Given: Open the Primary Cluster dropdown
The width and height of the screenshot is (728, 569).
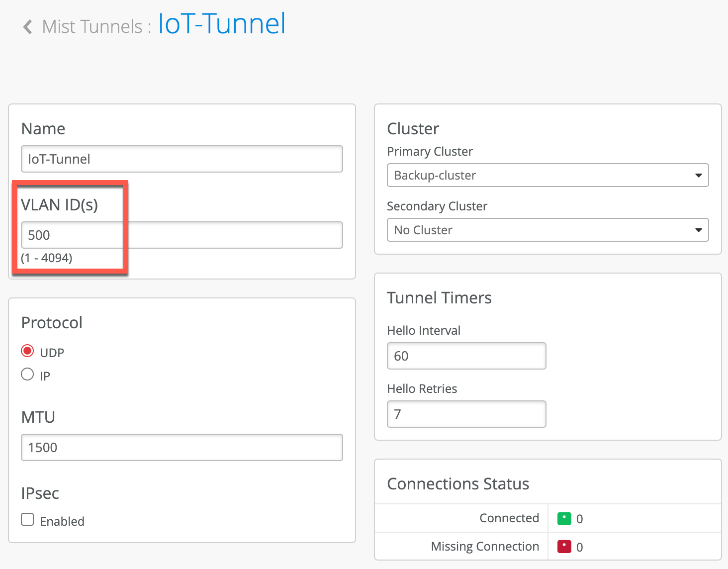Looking at the screenshot, I should pyautogui.click(x=547, y=176).
